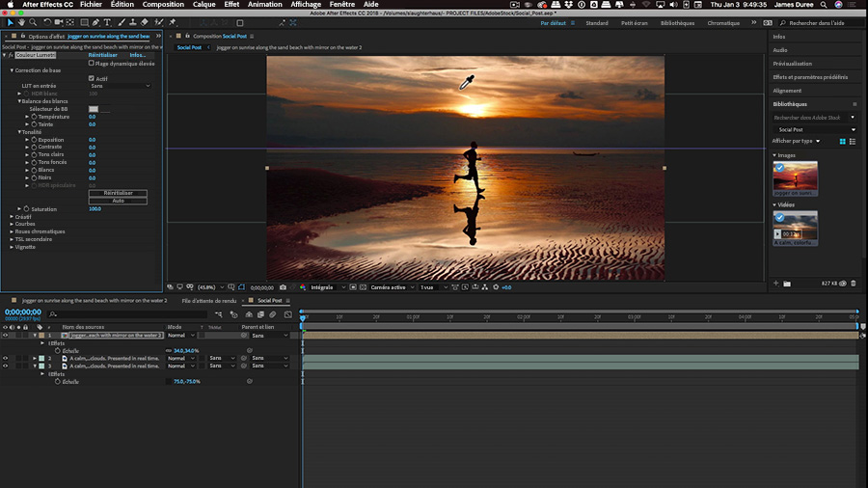Click the trash icon in the Bibliothèques panel

pyautogui.click(x=853, y=284)
